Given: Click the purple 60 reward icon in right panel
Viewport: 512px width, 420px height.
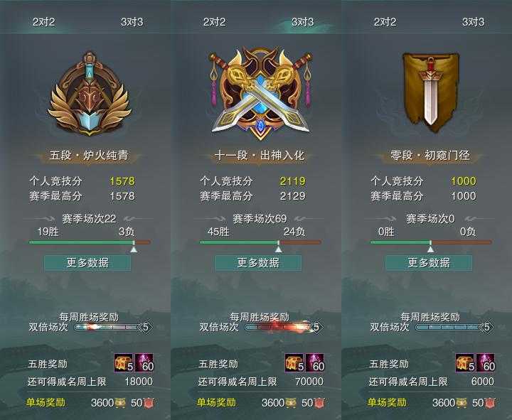Looking at the screenshot, I should 486,363.
